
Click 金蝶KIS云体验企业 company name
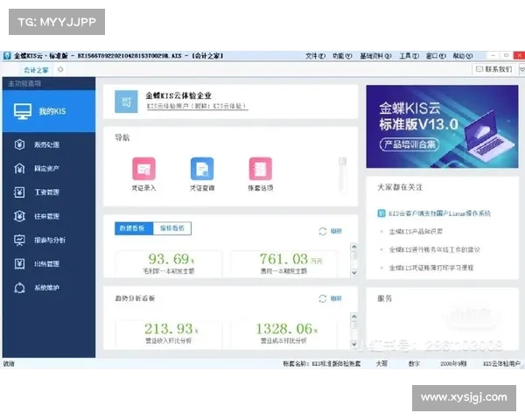pos(178,95)
